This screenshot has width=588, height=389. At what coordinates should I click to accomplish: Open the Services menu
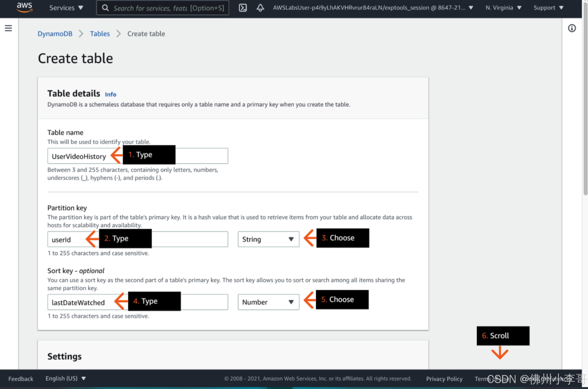point(66,8)
